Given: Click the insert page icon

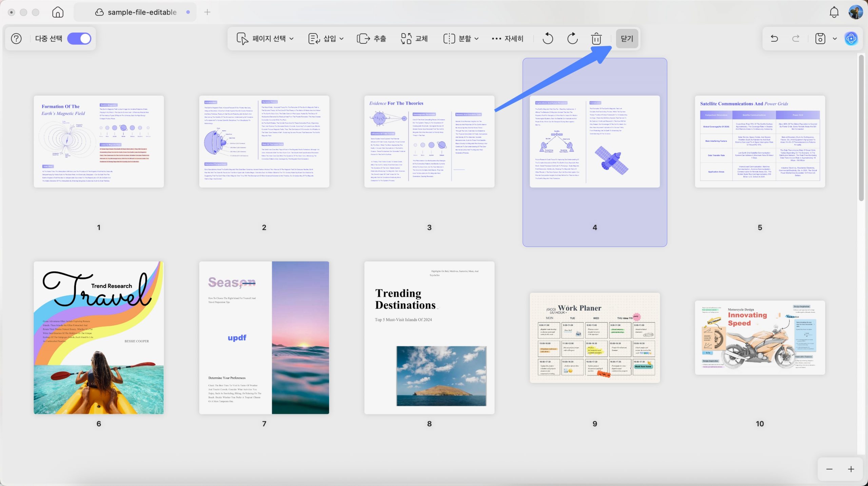Looking at the screenshot, I should click(314, 39).
